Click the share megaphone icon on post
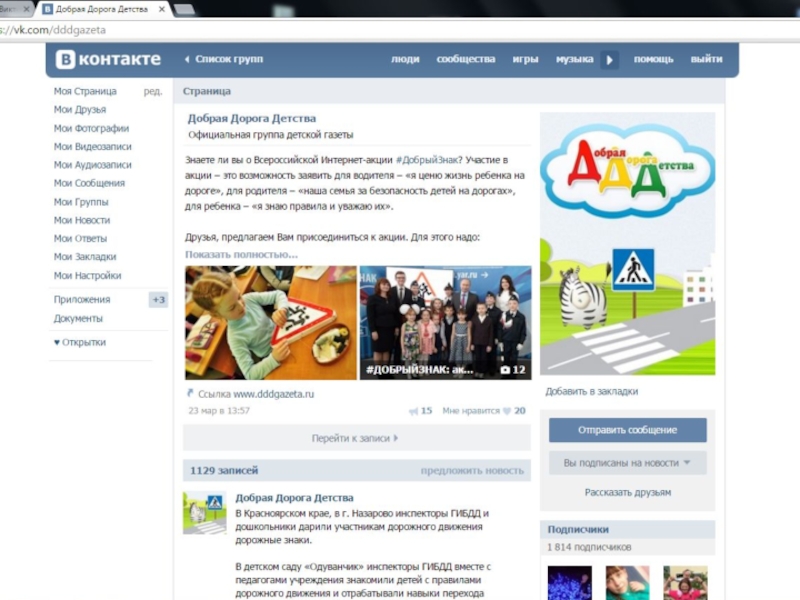The image size is (800, 600). pyautogui.click(x=413, y=411)
